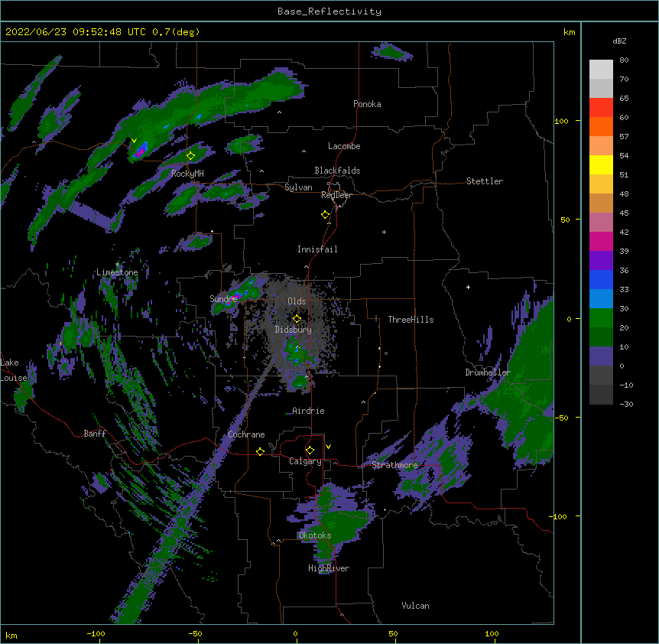Click the 33 dBZ light blue legend swatch

(x=601, y=298)
